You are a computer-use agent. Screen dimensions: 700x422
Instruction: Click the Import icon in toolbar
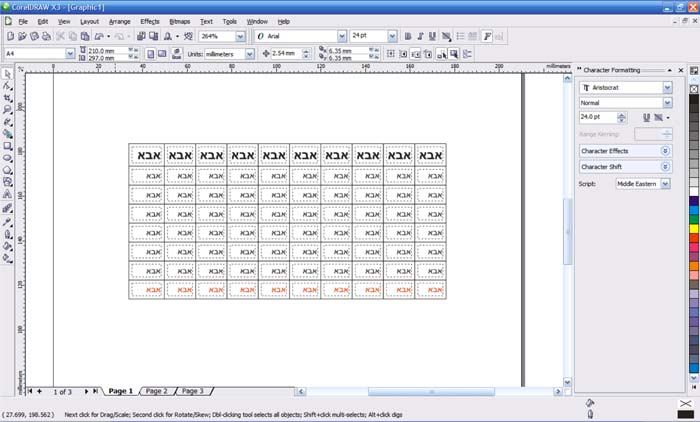(x=141, y=36)
